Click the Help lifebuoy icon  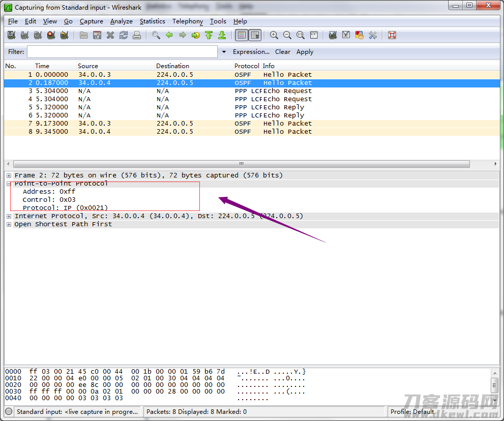[x=392, y=35]
